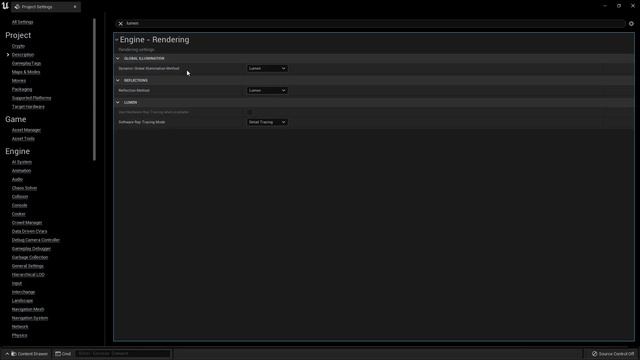The height and width of the screenshot is (360, 640).
Task: Select the Project Settings tab
Action: tap(46, 7)
